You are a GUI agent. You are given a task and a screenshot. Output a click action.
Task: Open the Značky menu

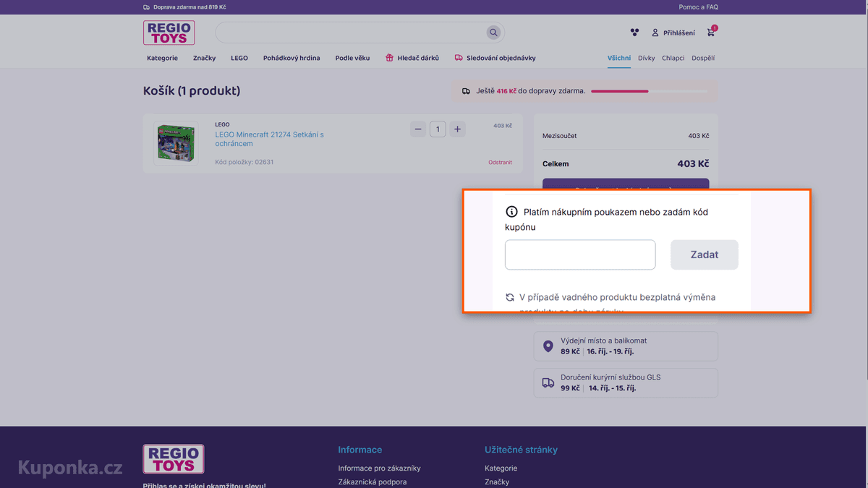204,58
